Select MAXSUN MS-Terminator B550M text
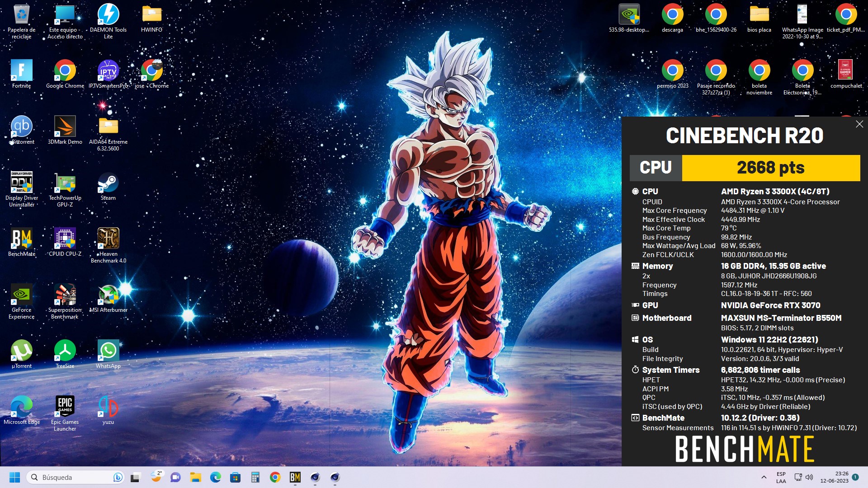Viewport: 868px width, 488px height. [781, 318]
